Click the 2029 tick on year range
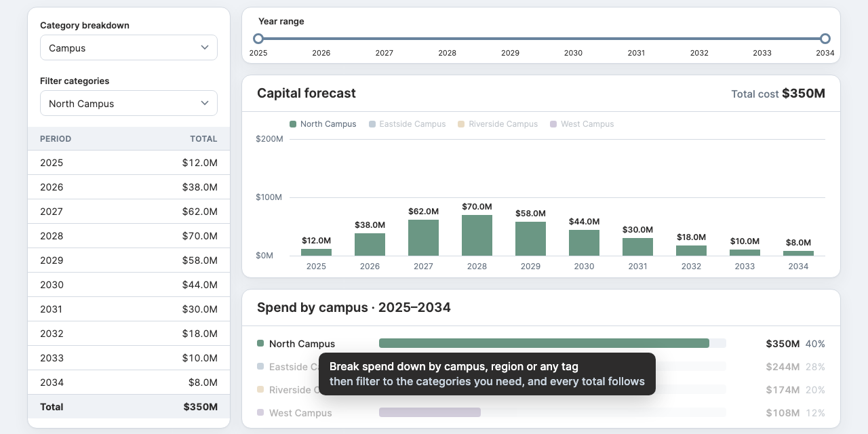 coord(510,53)
